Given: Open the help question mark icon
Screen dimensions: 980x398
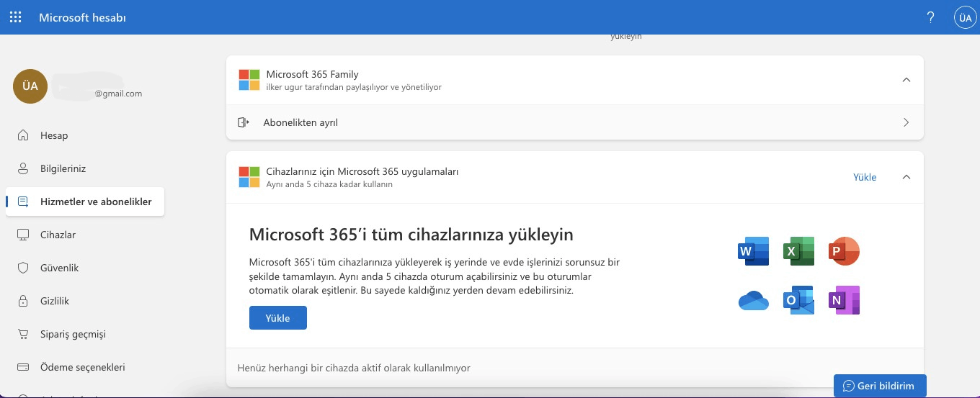Looking at the screenshot, I should [931, 17].
